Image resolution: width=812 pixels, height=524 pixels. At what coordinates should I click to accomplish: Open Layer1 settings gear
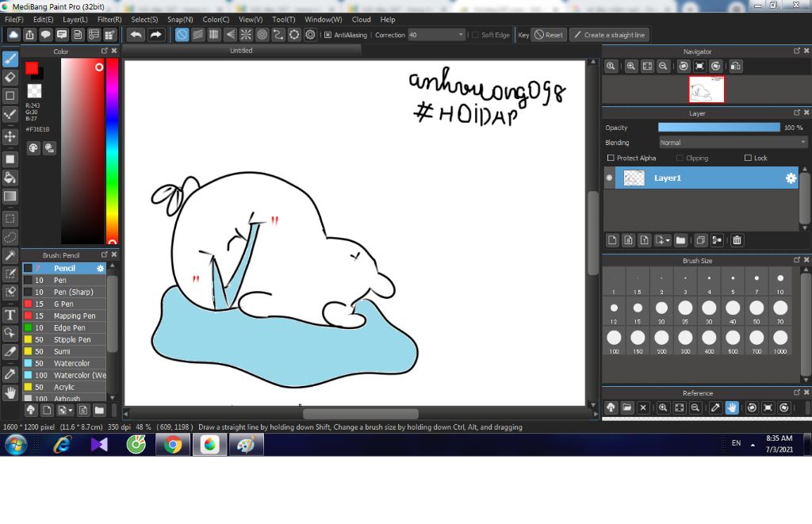coord(791,178)
